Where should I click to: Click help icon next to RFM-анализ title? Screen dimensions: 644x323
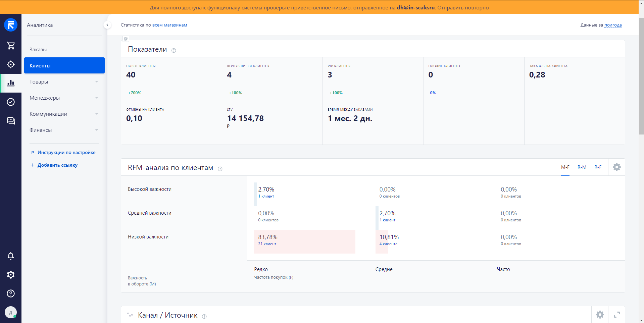[220, 169]
